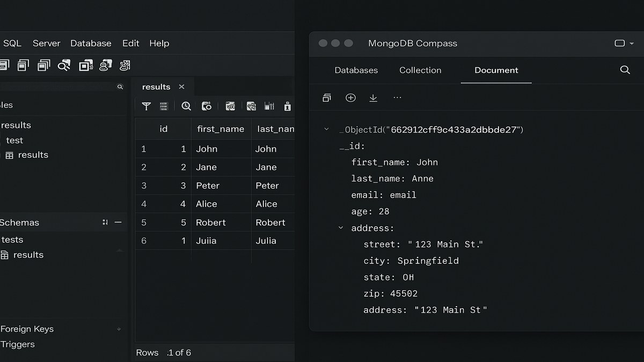Select the Document tab in Compass

click(495, 70)
